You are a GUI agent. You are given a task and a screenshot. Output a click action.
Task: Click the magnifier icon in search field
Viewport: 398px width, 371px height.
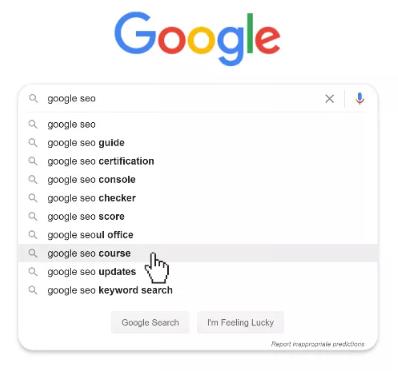33,98
